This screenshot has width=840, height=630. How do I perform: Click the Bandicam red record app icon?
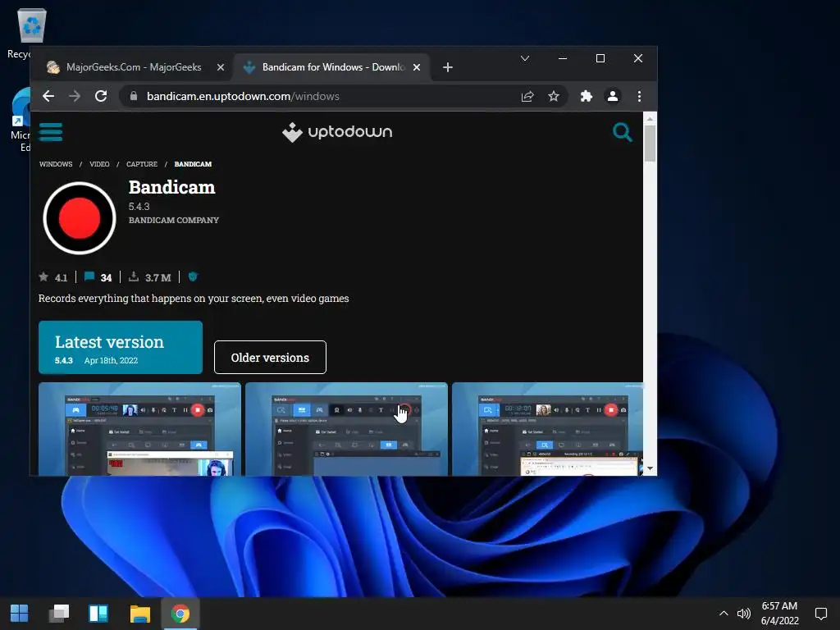pyautogui.click(x=80, y=218)
